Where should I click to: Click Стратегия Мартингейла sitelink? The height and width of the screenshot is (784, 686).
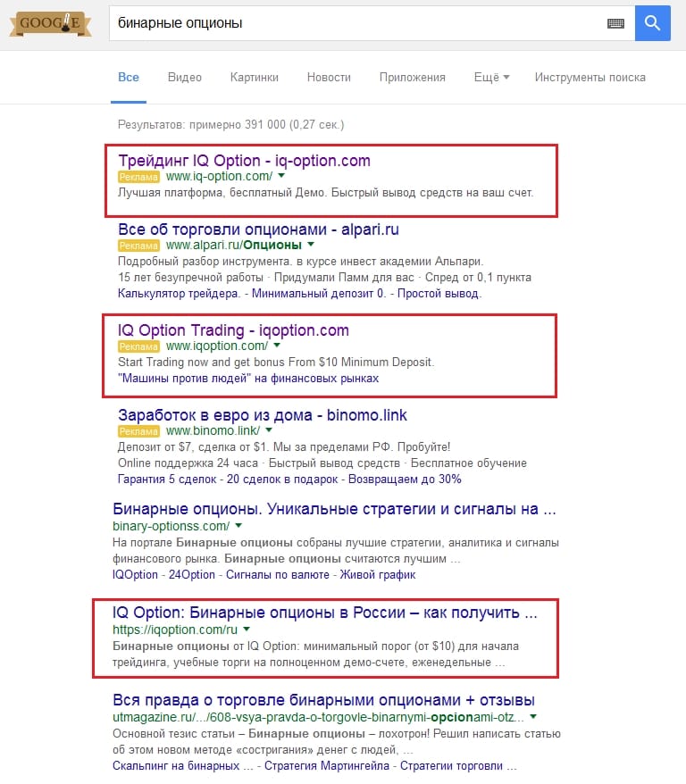pos(327,766)
